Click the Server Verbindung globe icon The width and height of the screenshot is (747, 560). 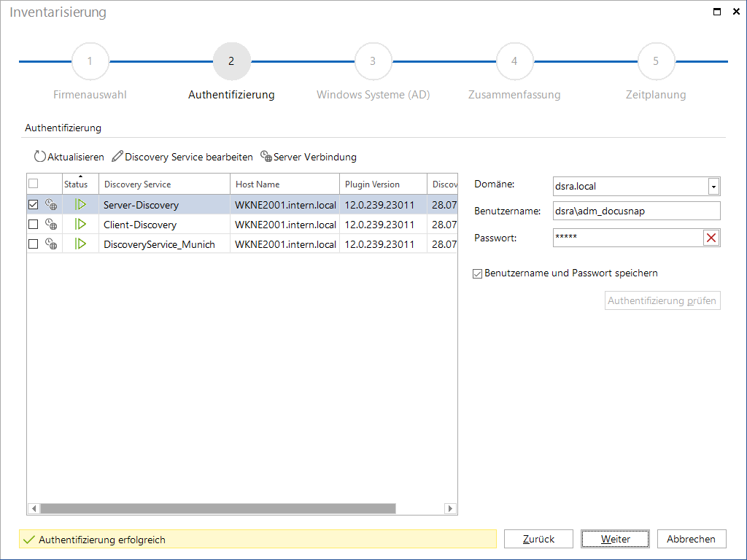pos(266,156)
